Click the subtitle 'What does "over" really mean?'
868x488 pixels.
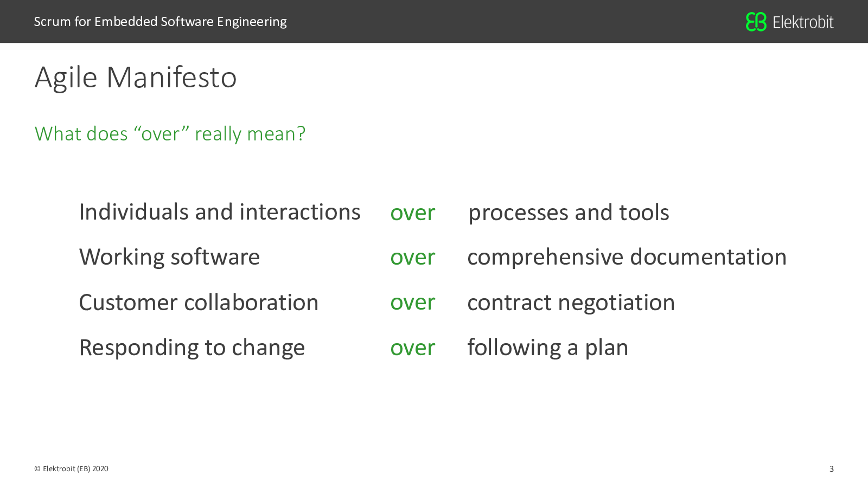click(170, 133)
